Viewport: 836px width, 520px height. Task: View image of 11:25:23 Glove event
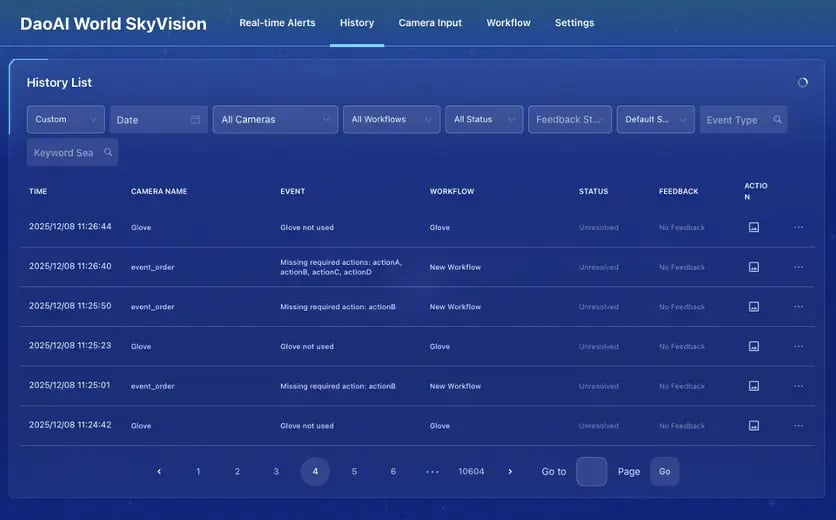tap(754, 346)
